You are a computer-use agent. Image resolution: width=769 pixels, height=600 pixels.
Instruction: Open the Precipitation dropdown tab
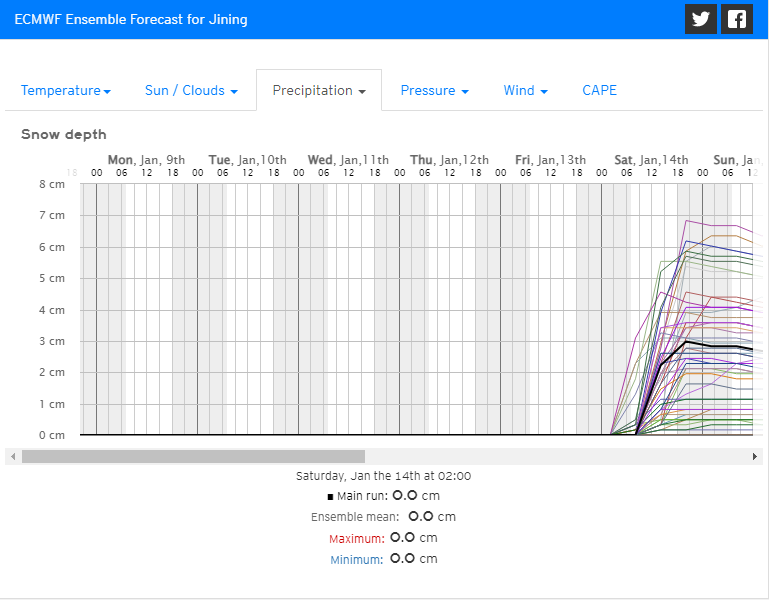click(x=319, y=90)
